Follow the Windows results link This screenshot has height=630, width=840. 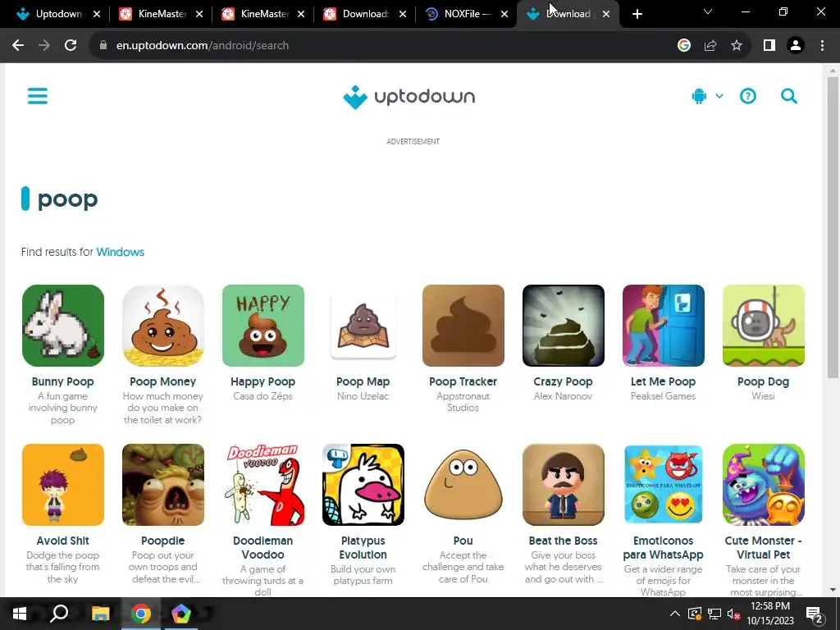pyautogui.click(x=120, y=252)
